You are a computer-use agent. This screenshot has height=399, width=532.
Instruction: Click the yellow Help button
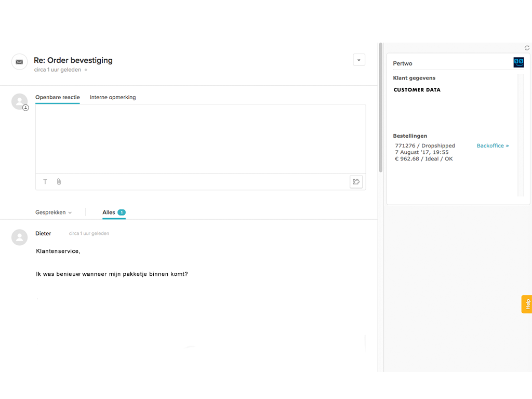527,304
